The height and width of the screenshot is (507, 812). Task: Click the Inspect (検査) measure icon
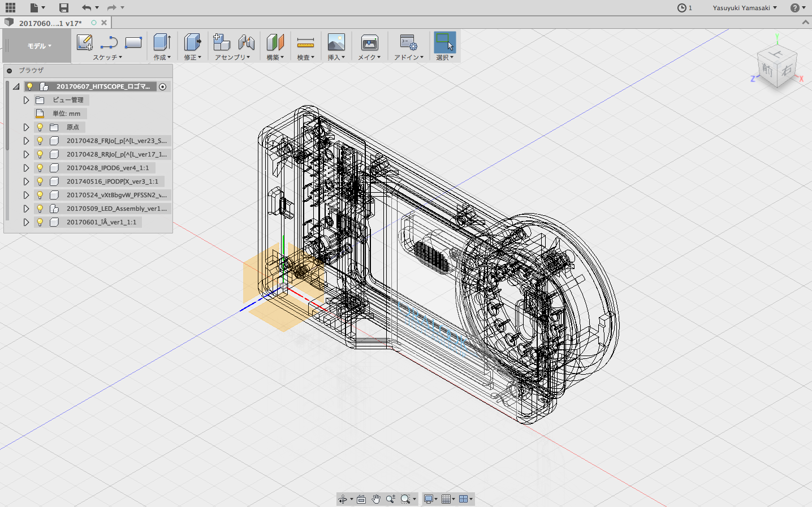point(305,43)
